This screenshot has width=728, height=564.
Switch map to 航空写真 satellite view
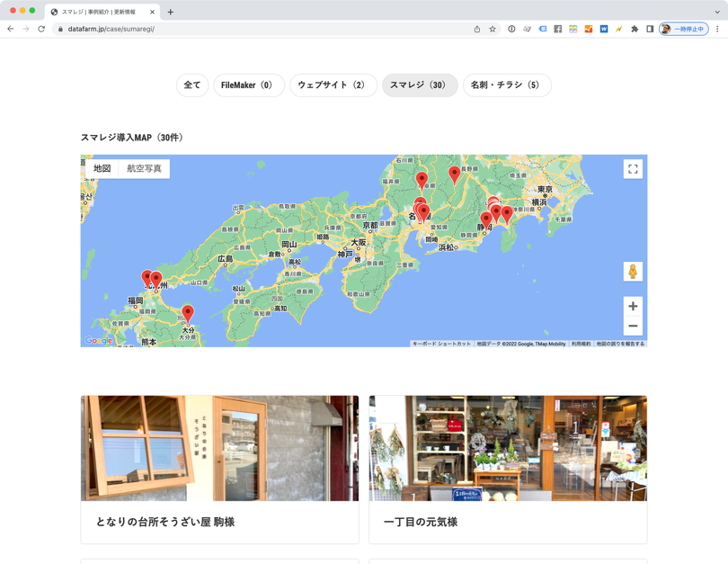pos(144,169)
